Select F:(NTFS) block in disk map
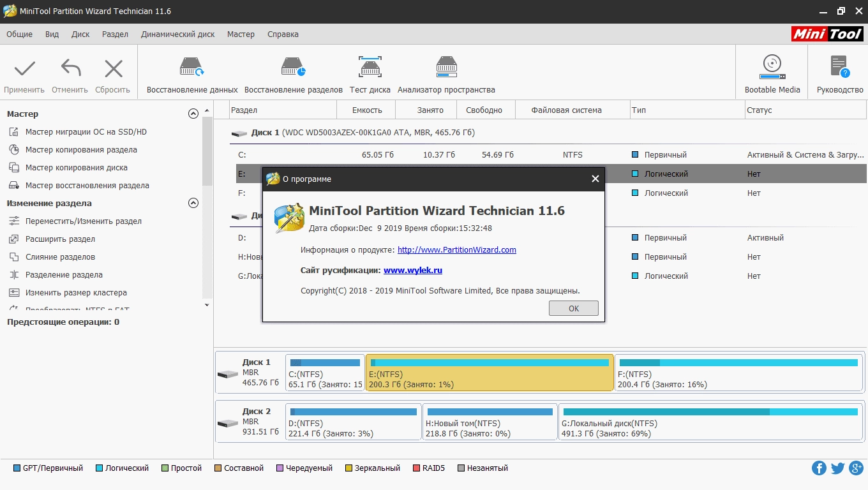This screenshot has width=868, height=490. pyautogui.click(x=739, y=373)
